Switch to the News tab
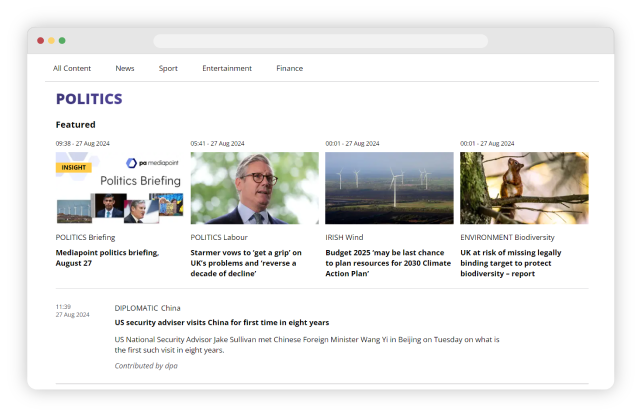 [125, 68]
